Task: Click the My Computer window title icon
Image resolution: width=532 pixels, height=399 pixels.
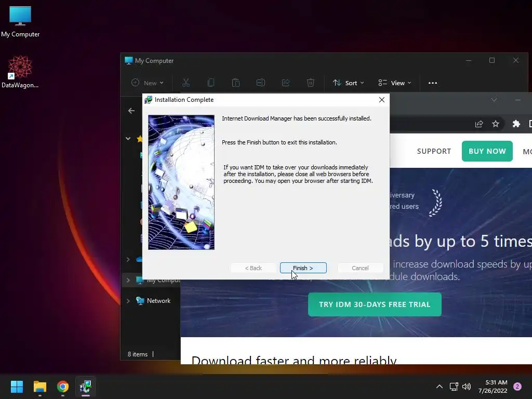Action: pyautogui.click(x=129, y=60)
